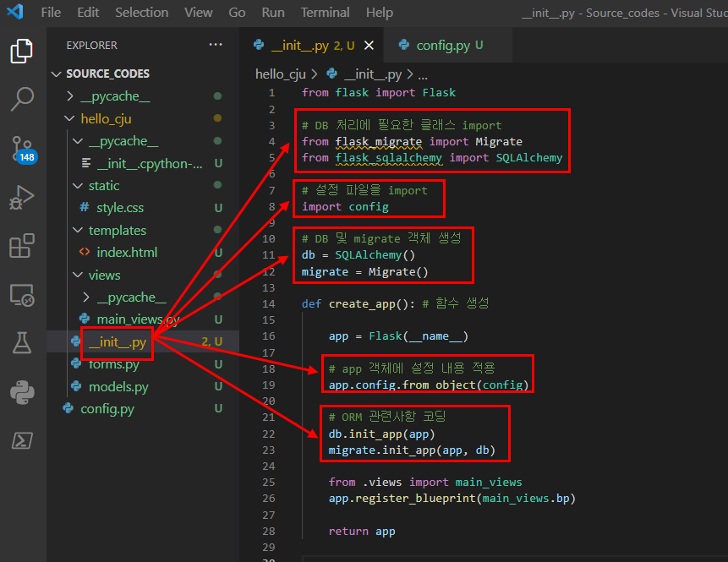Open the Edit menu

pyautogui.click(x=88, y=13)
